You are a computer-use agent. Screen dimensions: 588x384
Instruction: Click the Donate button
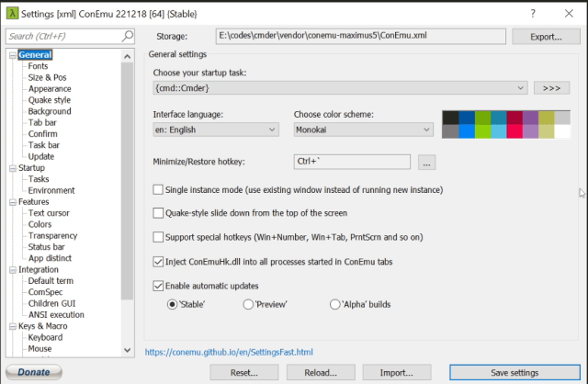tap(34, 372)
